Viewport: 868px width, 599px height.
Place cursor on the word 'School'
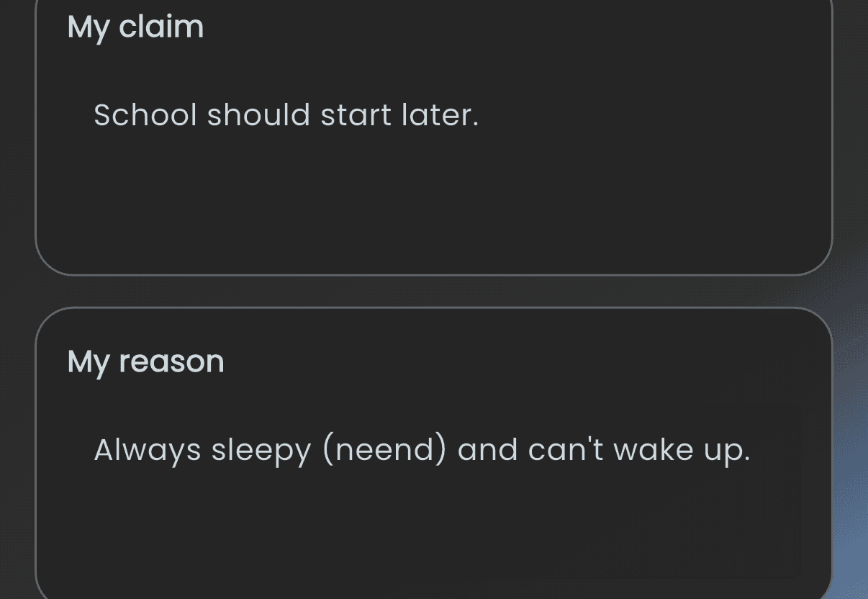(145, 115)
